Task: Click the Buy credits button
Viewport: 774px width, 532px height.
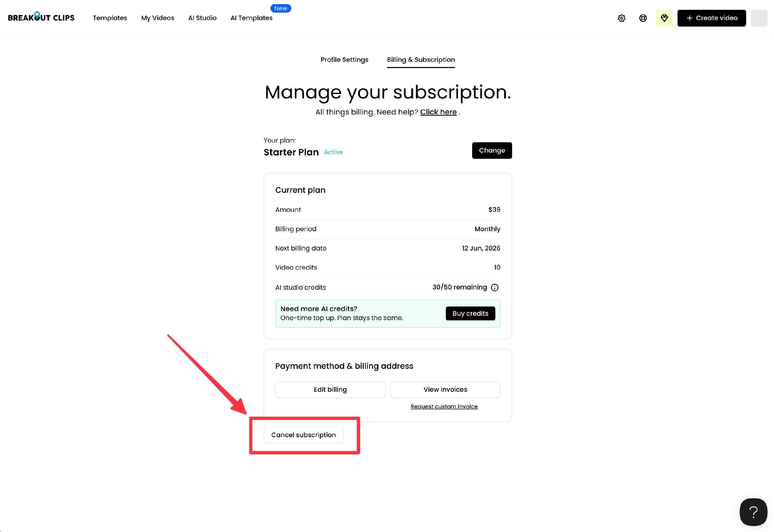Action: pyautogui.click(x=470, y=313)
